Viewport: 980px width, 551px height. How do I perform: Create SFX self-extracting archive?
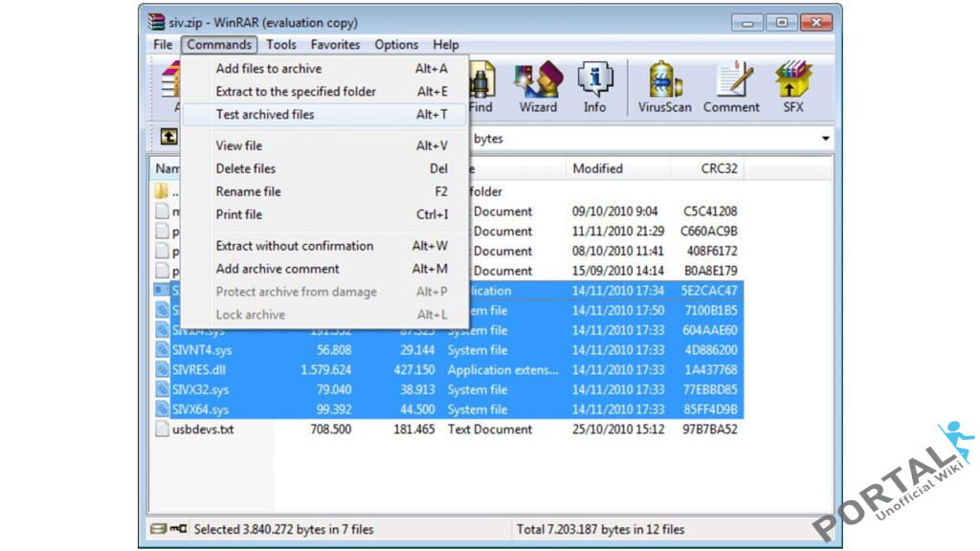click(793, 87)
